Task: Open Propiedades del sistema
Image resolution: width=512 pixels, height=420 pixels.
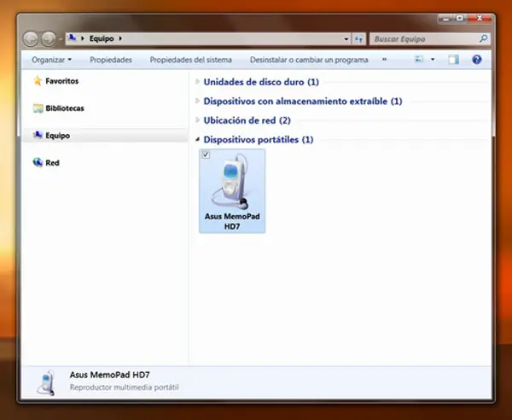Action: coord(190,60)
